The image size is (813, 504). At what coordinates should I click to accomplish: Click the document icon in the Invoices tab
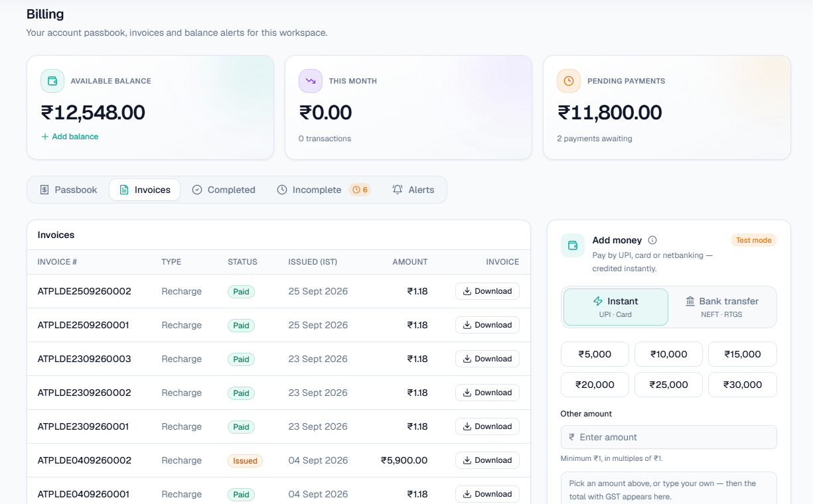(x=124, y=190)
